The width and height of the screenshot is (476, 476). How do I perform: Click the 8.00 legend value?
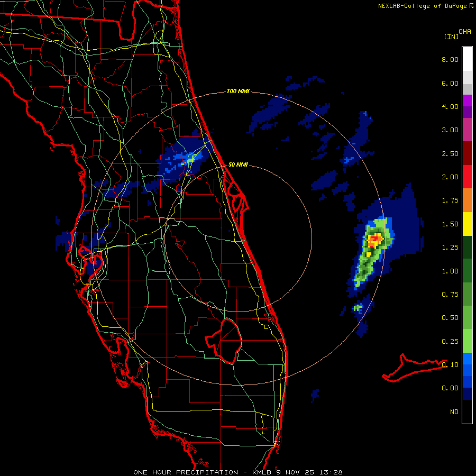[x=450, y=59]
